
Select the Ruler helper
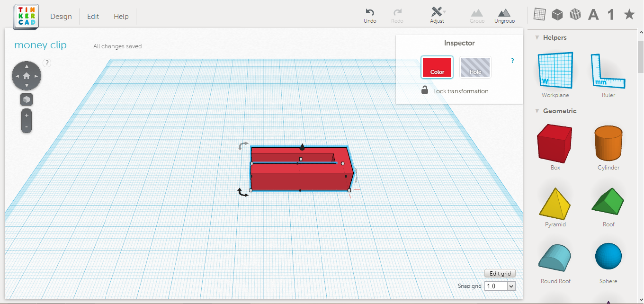tap(608, 75)
